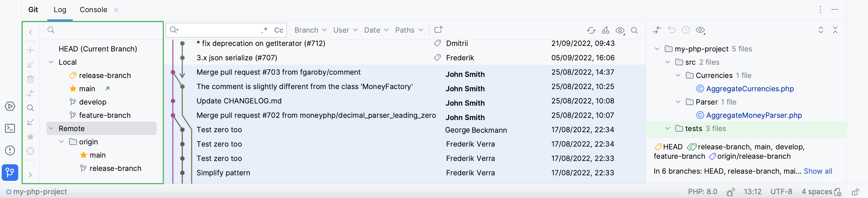Open the log view options eye icon

click(620, 30)
